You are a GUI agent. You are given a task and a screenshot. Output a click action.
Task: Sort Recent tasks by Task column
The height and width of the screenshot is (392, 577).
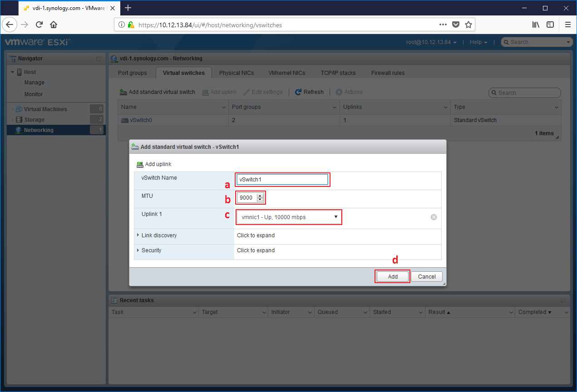153,312
